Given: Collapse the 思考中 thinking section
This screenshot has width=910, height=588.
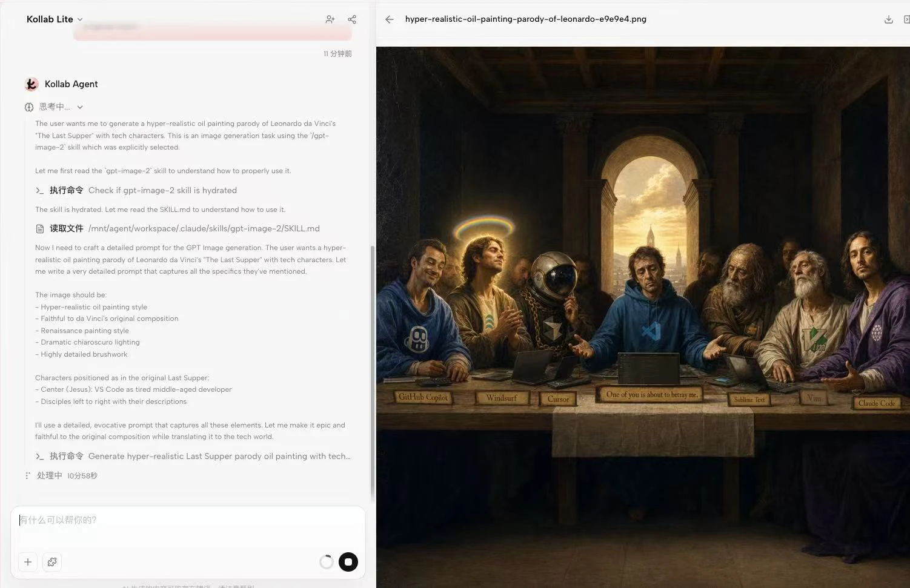Looking at the screenshot, I should [80, 107].
